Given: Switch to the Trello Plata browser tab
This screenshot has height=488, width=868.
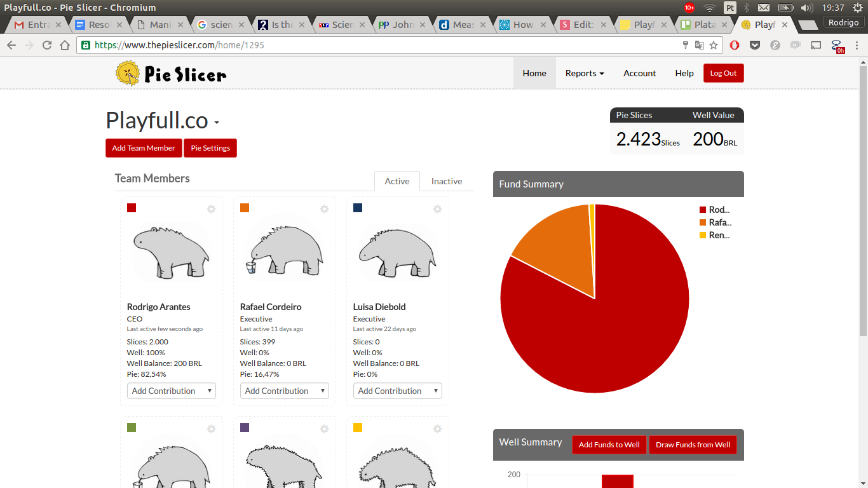Looking at the screenshot, I should 703,25.
